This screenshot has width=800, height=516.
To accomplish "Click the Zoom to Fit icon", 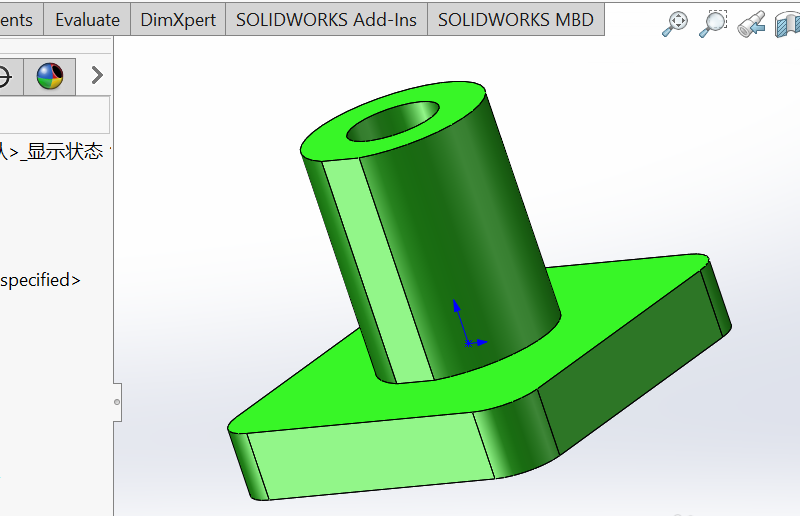I will click(675, 24).
